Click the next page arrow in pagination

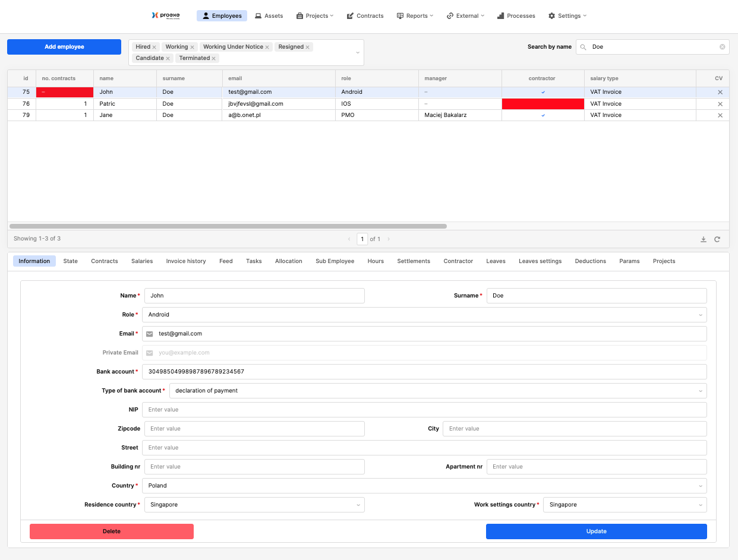tap(389, 239)
